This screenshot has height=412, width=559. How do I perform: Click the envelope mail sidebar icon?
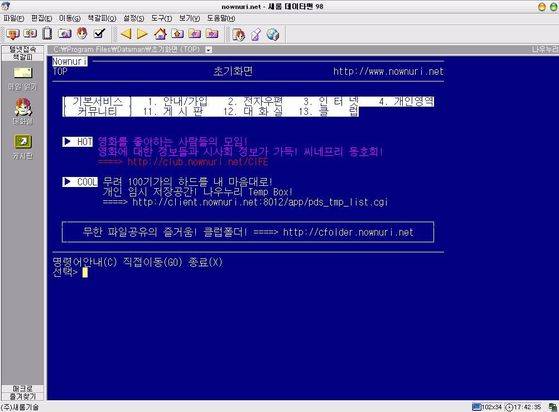click(x=23, y=73)
